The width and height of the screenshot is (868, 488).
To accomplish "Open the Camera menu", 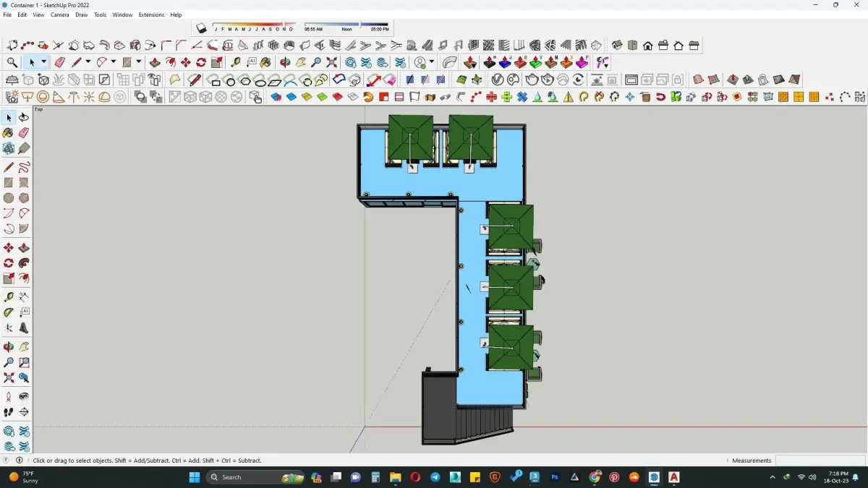I will tap(60, 14).
